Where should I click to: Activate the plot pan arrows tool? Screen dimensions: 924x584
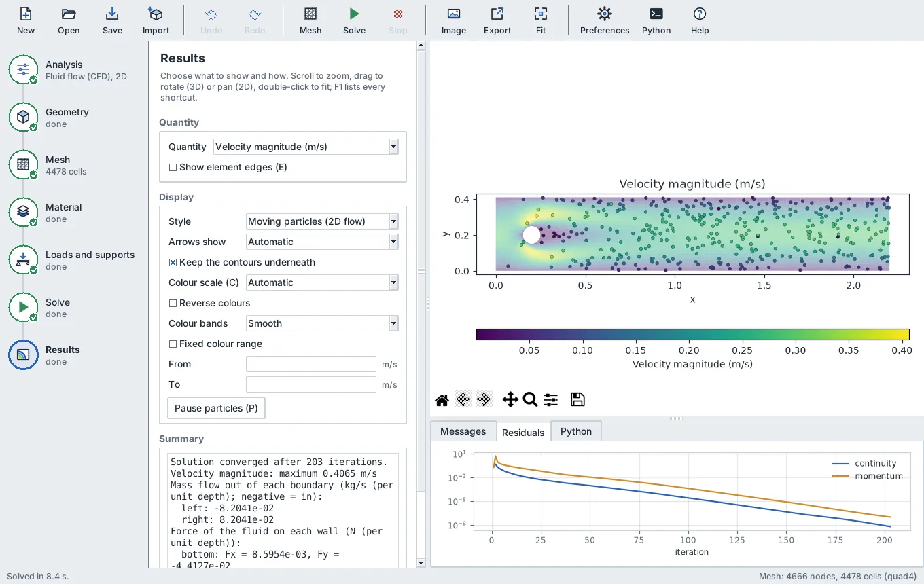[x=510, y=400]
